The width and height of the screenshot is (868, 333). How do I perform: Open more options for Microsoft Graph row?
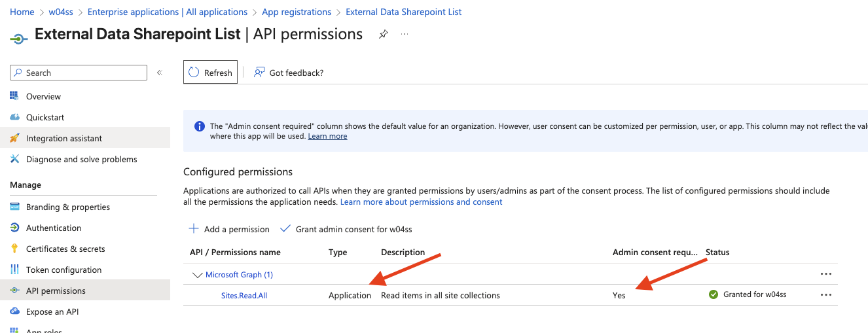click(825, 274)
